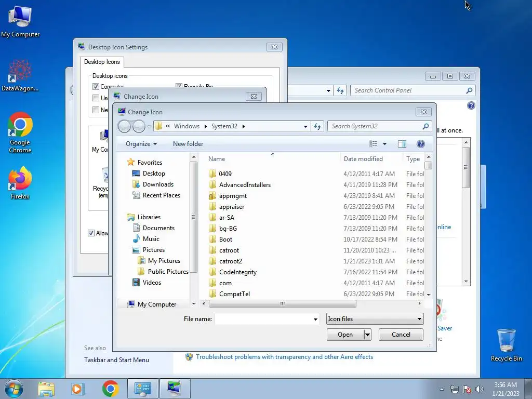The height and width of the screenshot is (399, 532).
Task: Click the Cancel button
Action: (x=401, y=335)
